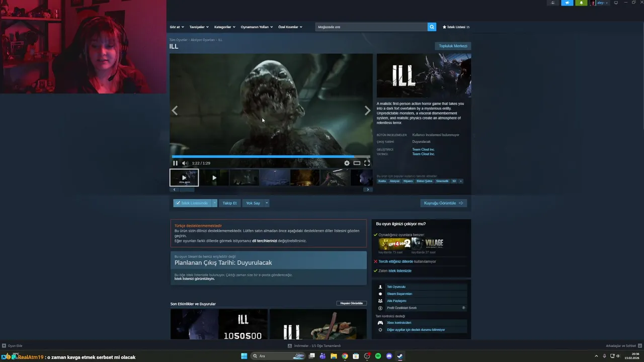This screenshot has width=644, height=362.
Task: Click Kuyruğu Görüntüle queue button
Action: [443, 203]
